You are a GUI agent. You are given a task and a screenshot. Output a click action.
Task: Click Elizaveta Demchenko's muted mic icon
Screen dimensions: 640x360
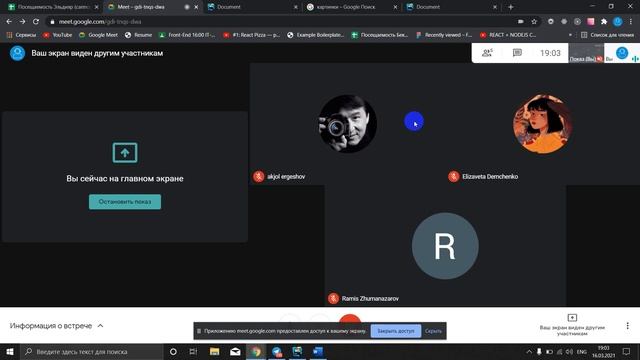pyautogui.click(x=453, y=176)
